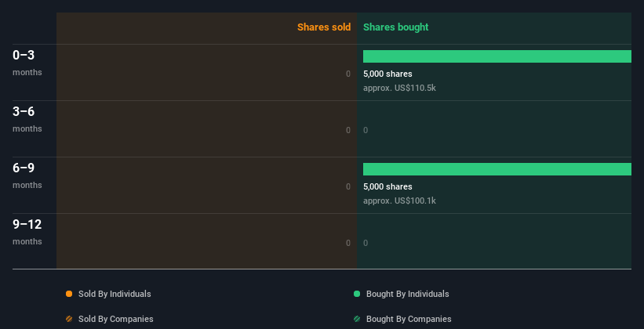Click the 5,000 shares label in 6–9 months

click(387, 186)
